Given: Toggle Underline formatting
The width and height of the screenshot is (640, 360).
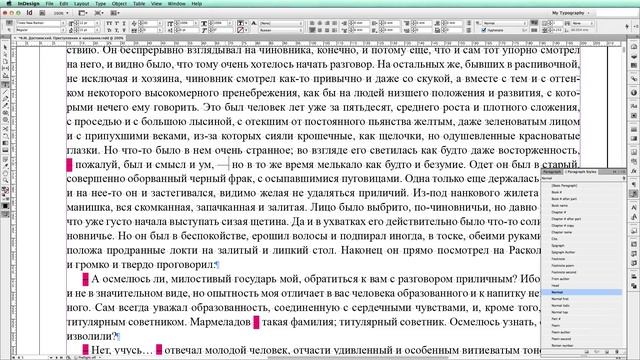Looking at the screenshot, I should tap(124, 23).
